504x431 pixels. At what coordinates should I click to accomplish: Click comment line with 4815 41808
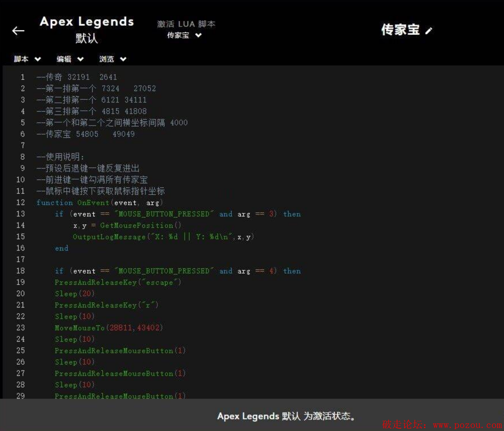click(92, 111)
